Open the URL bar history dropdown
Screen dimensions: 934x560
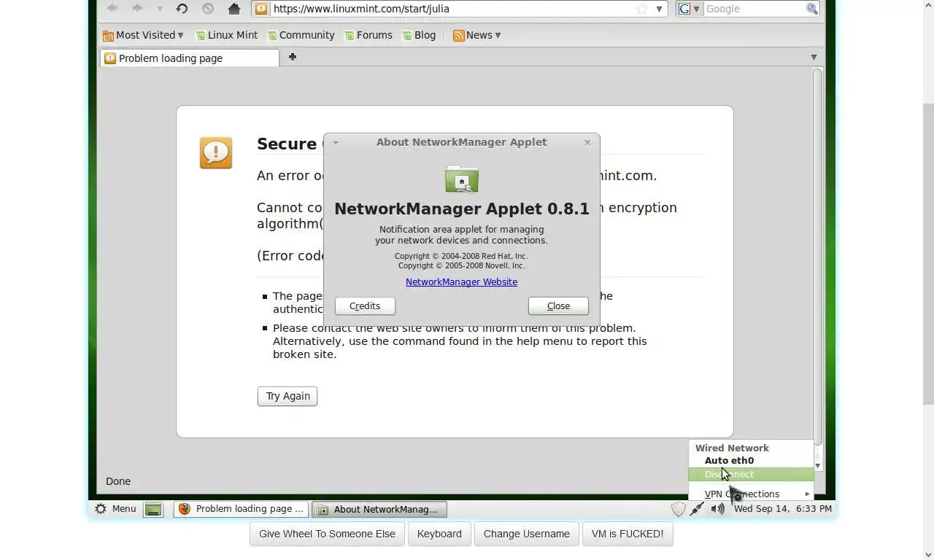pos(659,9)
